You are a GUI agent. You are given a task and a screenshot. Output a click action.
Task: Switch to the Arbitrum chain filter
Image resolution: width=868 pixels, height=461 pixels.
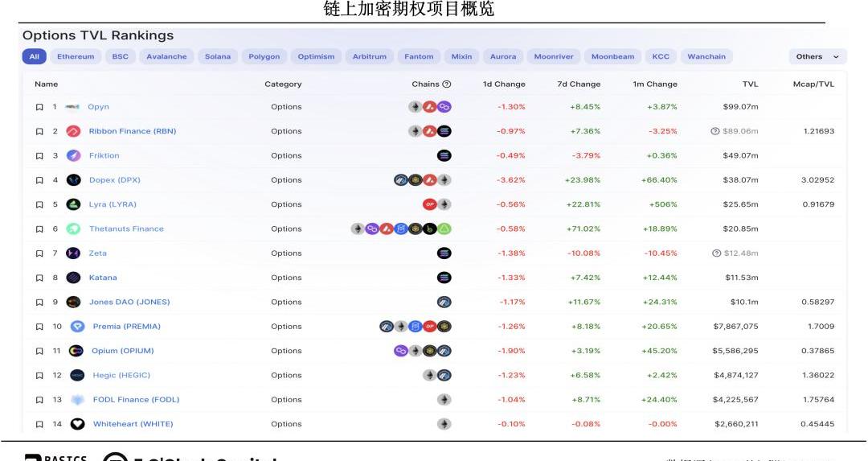pos(370,57)
